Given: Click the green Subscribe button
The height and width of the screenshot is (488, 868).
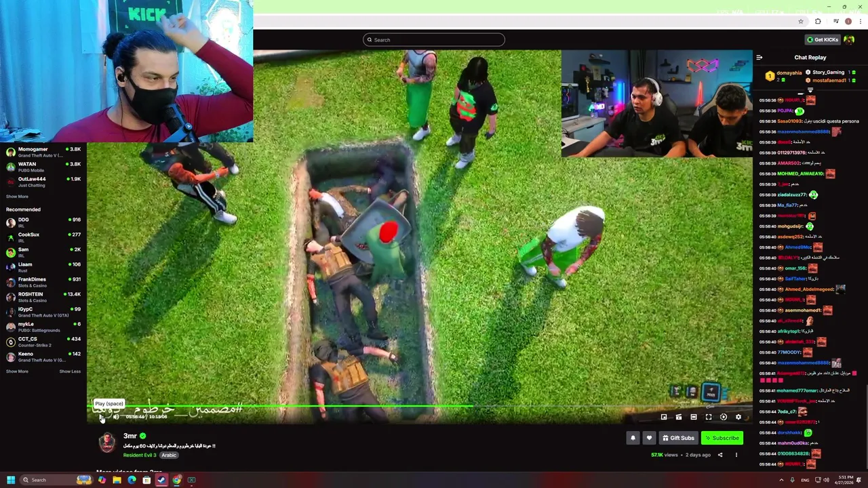Looking at the screenshot, I should tap(722, 438).
